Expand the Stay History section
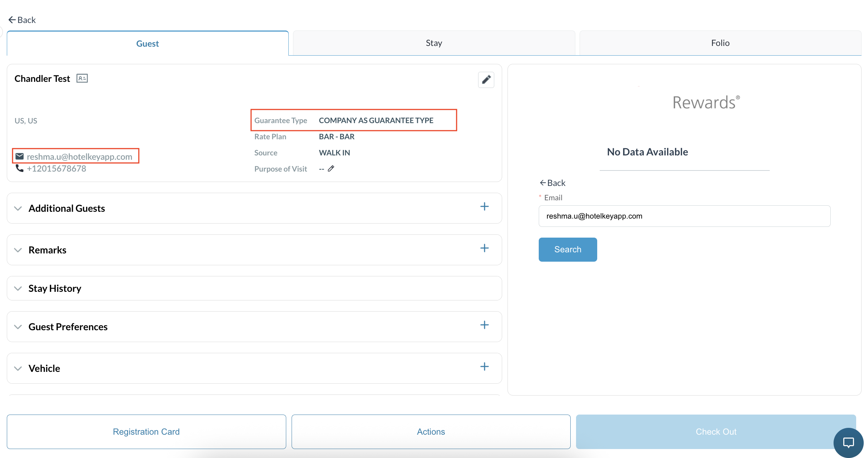The width and height of the screenshot is (868, 458). click(x=18, y=289)
